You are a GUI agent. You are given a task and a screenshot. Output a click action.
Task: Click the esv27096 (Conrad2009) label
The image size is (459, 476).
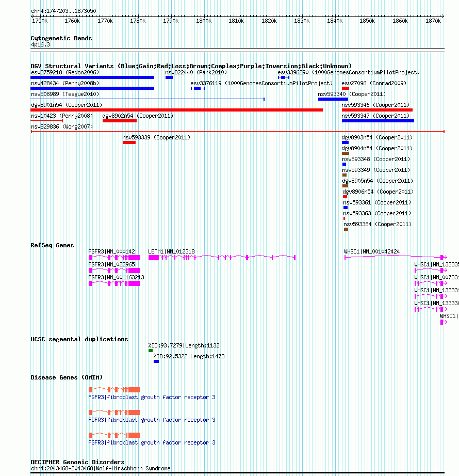[x=374, y=83]
